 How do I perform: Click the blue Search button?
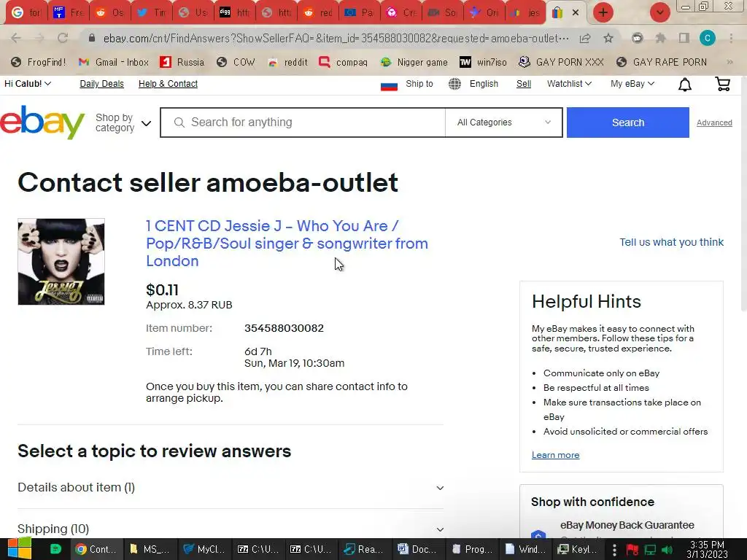point(628,122)
